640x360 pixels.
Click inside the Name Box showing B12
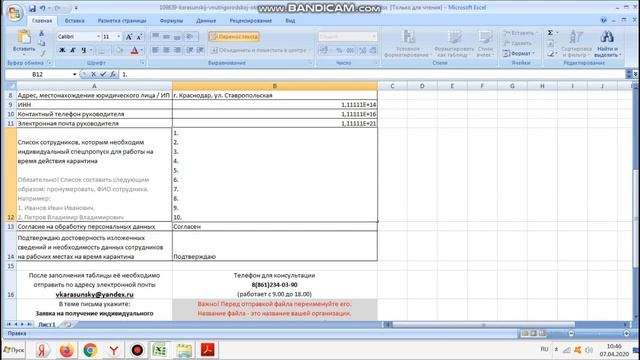38,74
